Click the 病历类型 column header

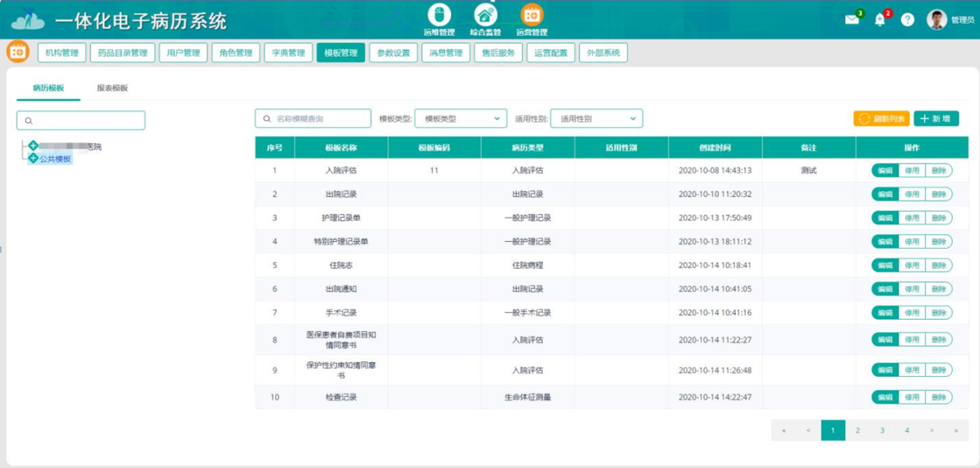(x=527, y=148)
